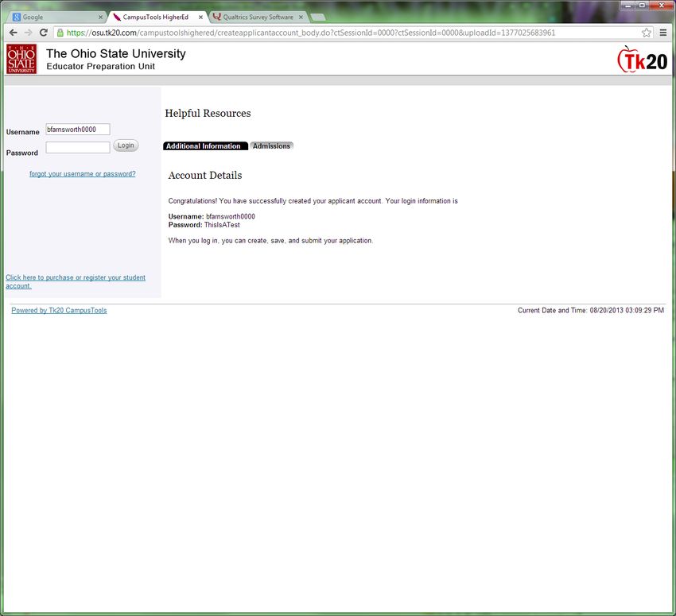Close the Chrome window
This screenshot has width=676, height=616.
click(x=662, y=6)
